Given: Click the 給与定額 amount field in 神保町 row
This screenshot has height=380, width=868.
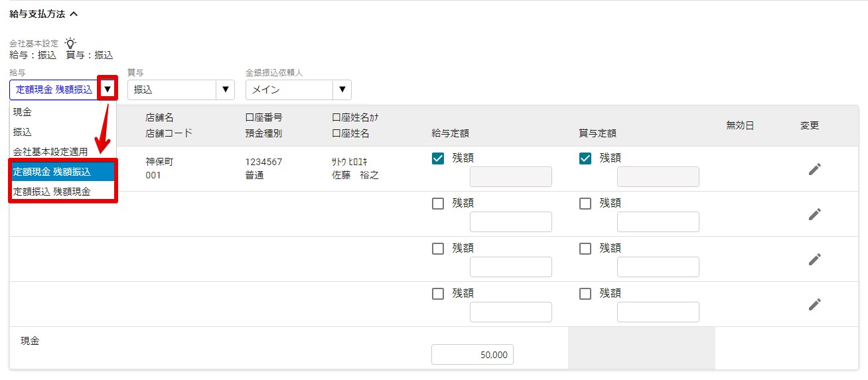Looking at the screenshot, I should click(511, 177).
